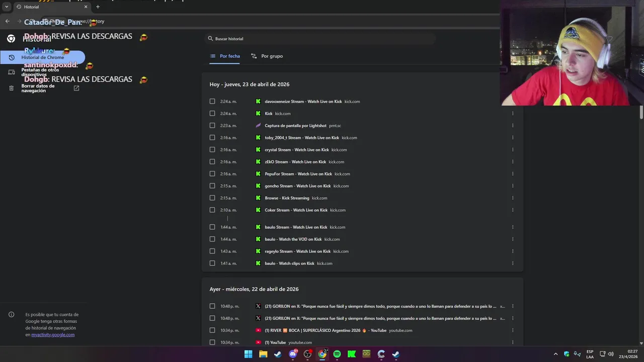Click the devices icon for Pestañas de otros dispositivos
The width and height of the screenshot is (644, 362).
pyautogui.click(x=12, y=72)
